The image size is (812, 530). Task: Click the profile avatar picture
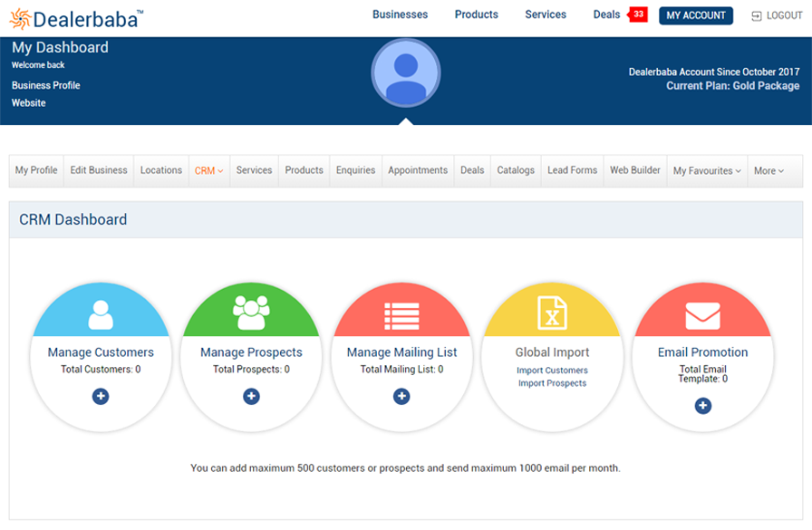tap(406, 73)
